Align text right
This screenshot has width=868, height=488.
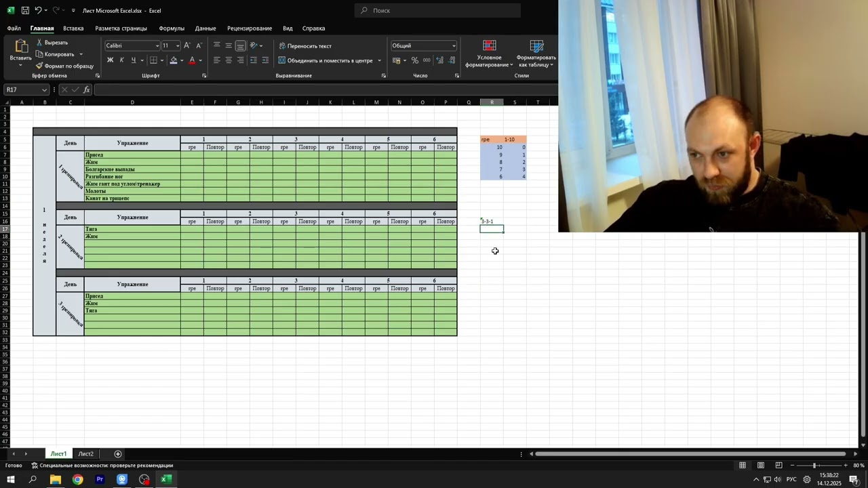click(241, 60)
